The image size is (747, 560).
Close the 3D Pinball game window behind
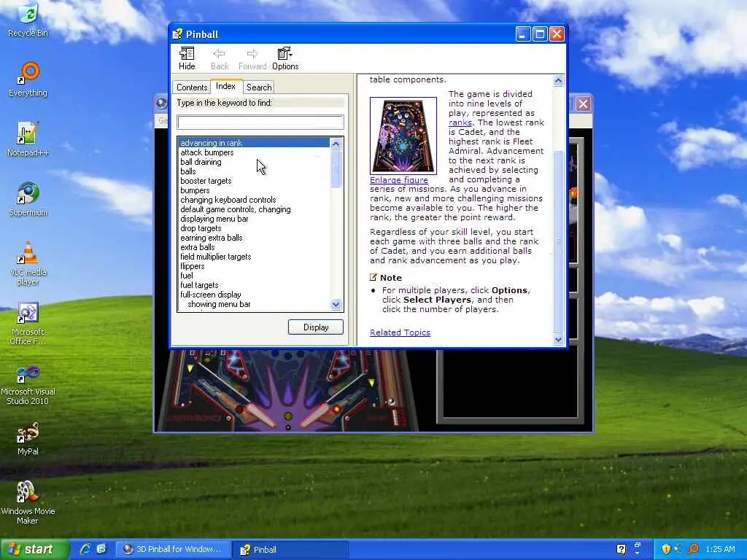[x=583, y=104]
